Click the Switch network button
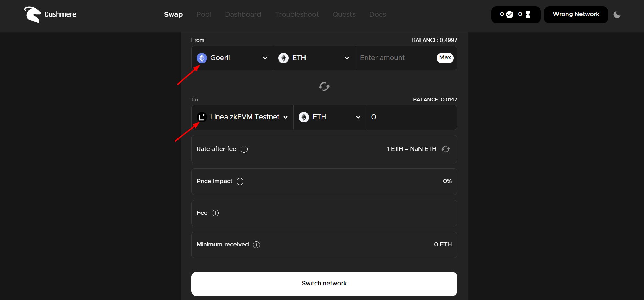Viewport: 644px width, 300px height. click(324, 284)
